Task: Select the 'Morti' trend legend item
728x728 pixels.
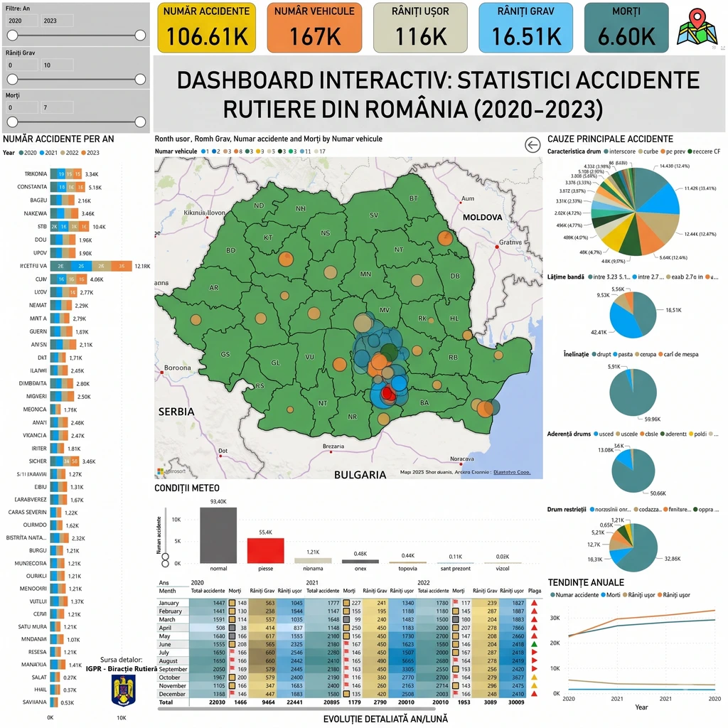Action: tap(610, 595)
